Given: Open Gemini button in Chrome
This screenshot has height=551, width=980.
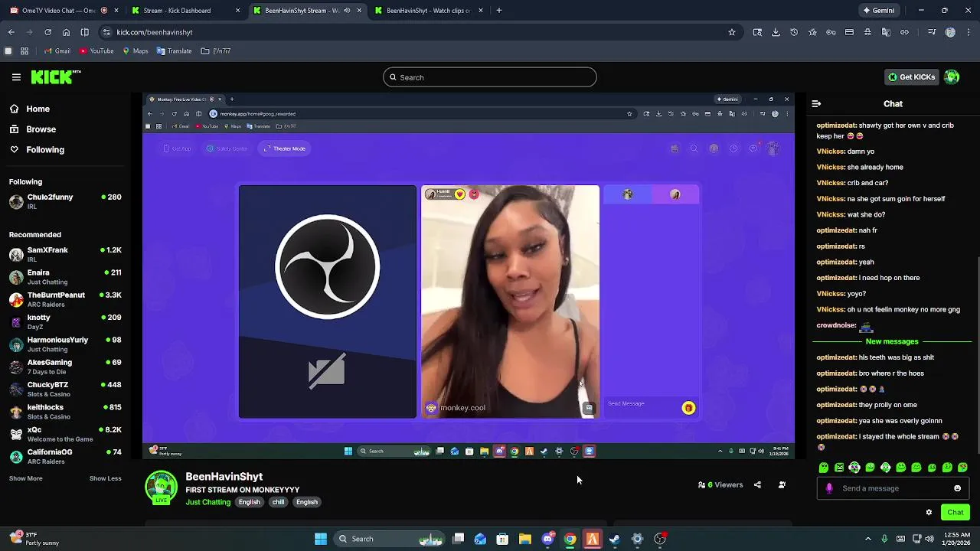Looking at the screenshot, I should coord(878,11).
